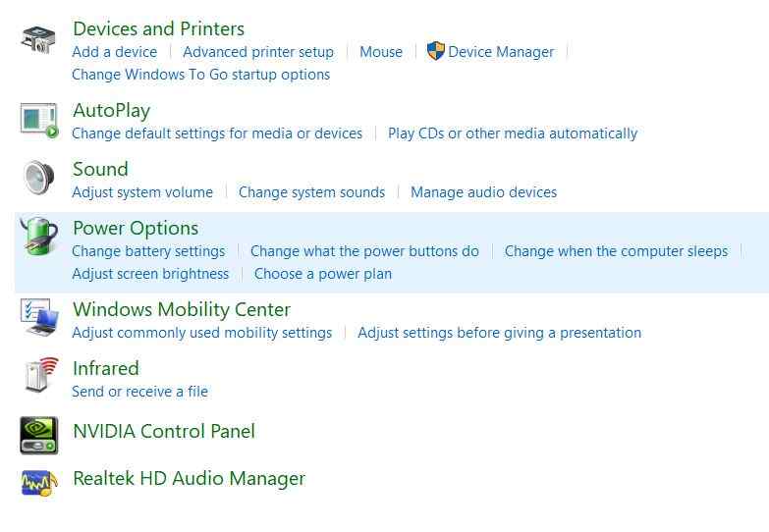The image size is (769, 532).
Task: Click Send or receive a file
Action: (x=139, y=392)
